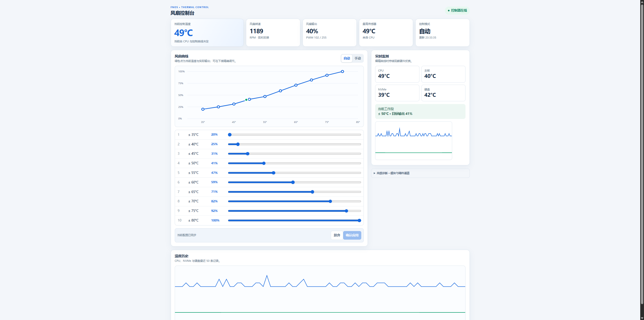
Task: Click the 风扇转速 1189 RPM card
Action: [273, 33]
